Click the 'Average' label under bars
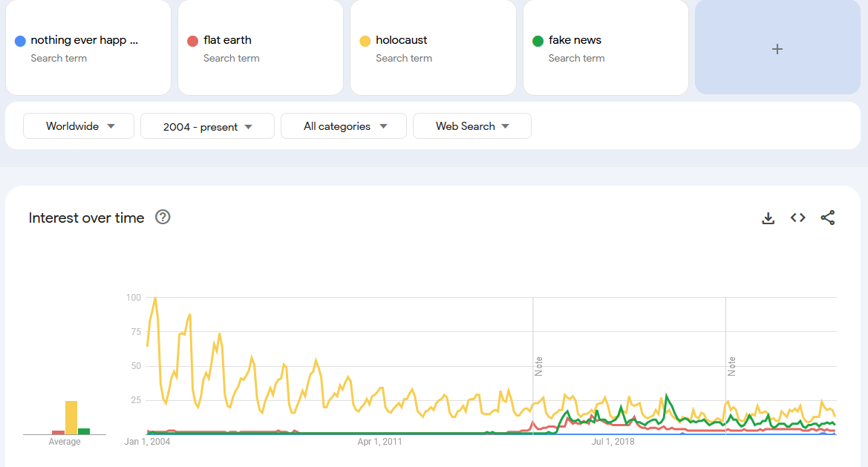The image size is (868, 467). 64,442
